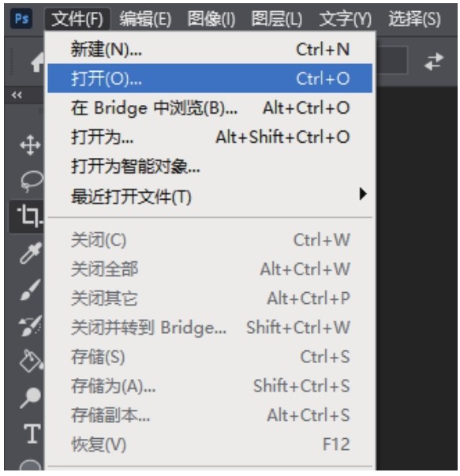Select the Mixer Brush tool
The width and height of the screenshot is (460, 476).
pyautogui.click(x=30, y=326)
